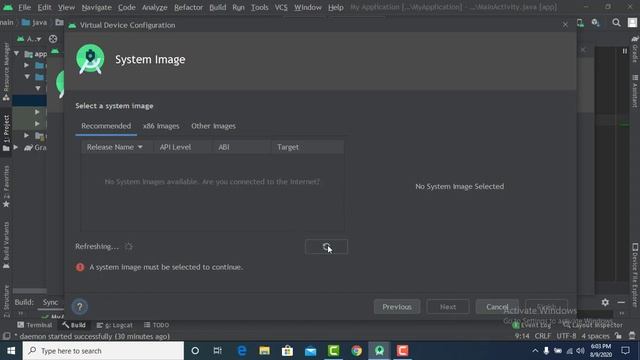Click the 9:14 cursor position indicator

click(522, 336)
